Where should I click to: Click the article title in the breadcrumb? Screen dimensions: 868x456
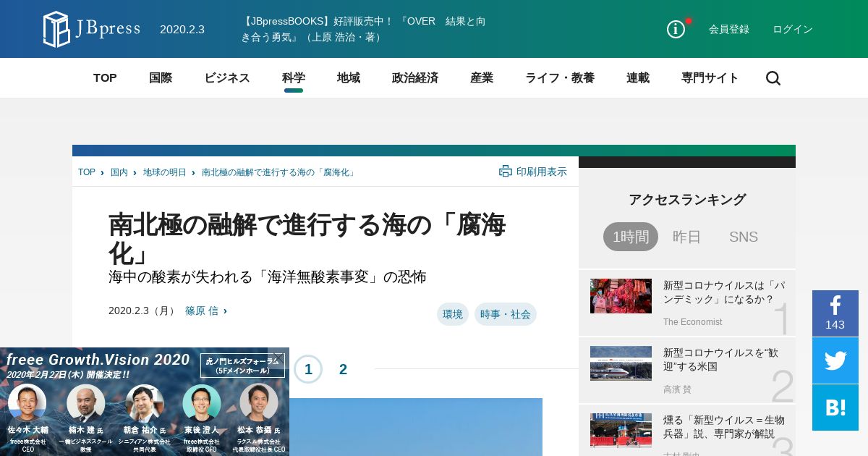pyautogui.click(x=279, y=172)
